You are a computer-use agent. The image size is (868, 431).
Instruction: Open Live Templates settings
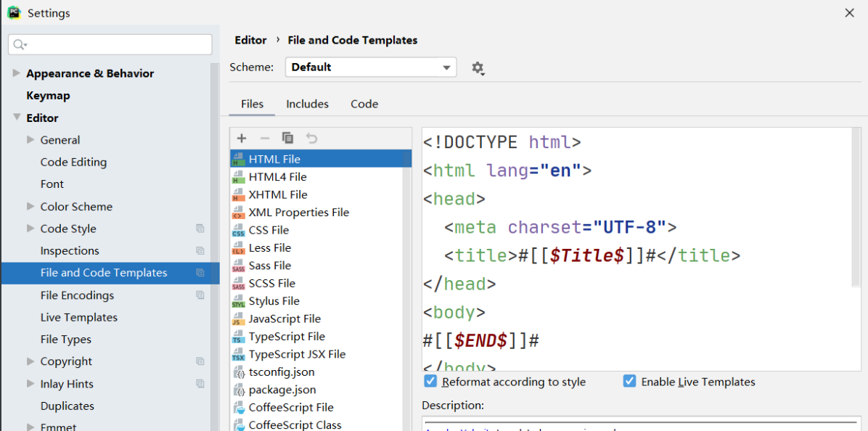(x=78, y=317)
